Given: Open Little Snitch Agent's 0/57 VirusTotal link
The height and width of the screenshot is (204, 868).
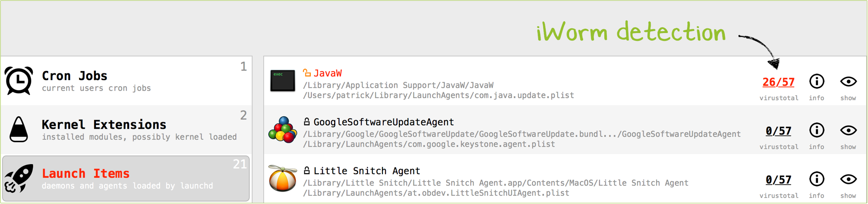Looking at the screenshot, I should [778, 180].
